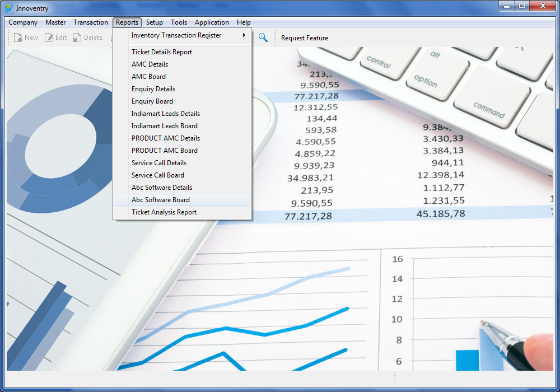Click the New document icon
The height and width of the screenshot is (392, 560).
tap(18, 38)
